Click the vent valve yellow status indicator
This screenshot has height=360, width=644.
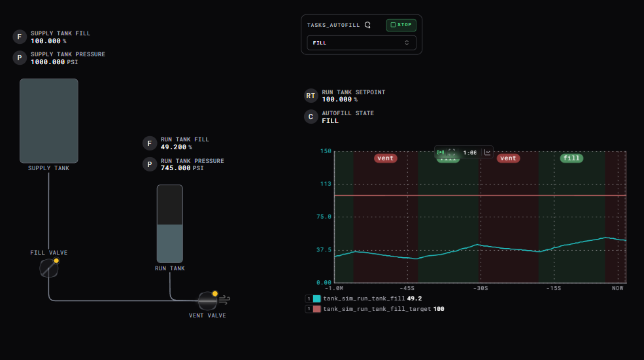(215, 293)
